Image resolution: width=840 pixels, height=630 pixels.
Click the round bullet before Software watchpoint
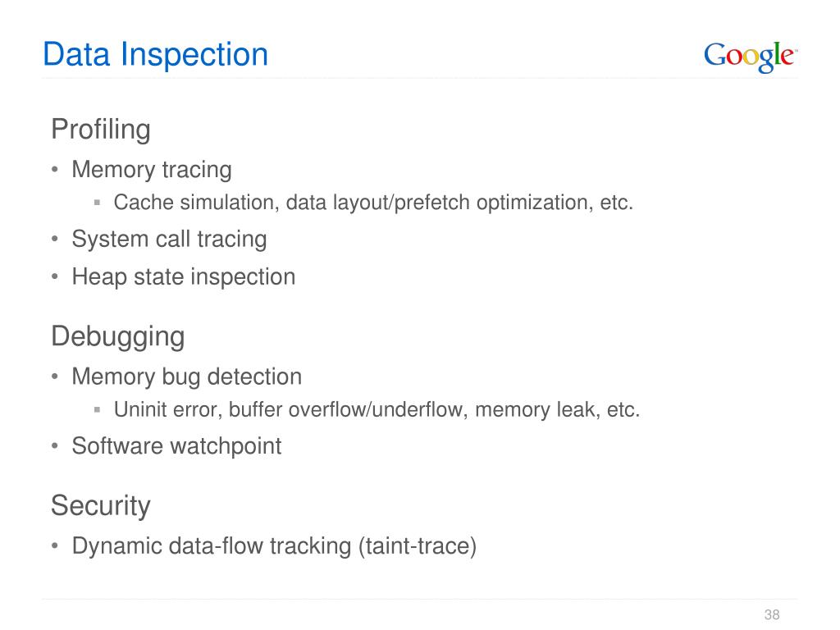(55, 445)
